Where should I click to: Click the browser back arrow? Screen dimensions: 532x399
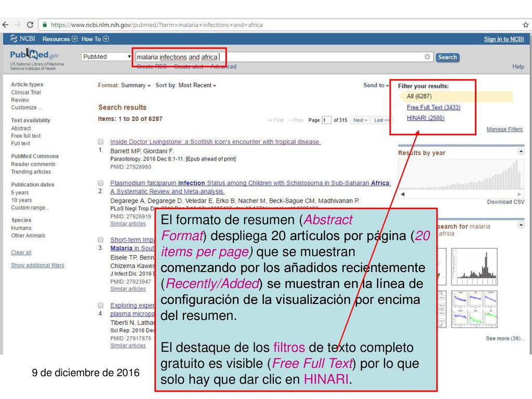5,25
